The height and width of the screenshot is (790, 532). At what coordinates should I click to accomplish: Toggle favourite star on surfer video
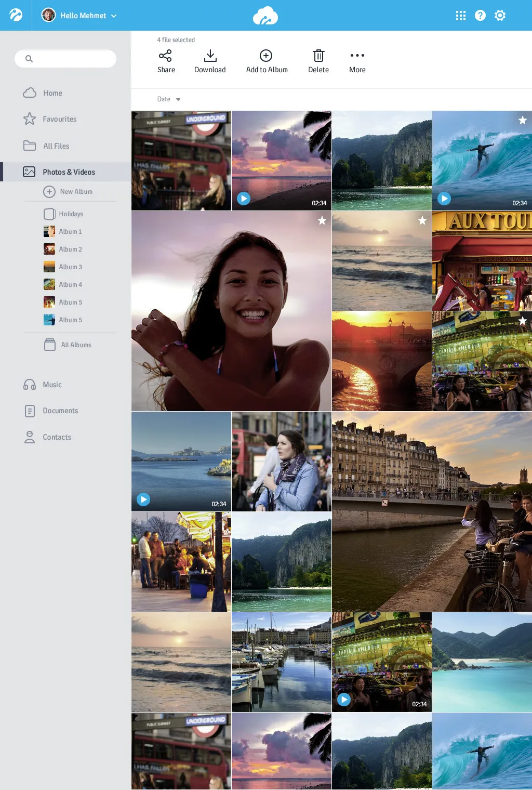click(x=522, y=121)
